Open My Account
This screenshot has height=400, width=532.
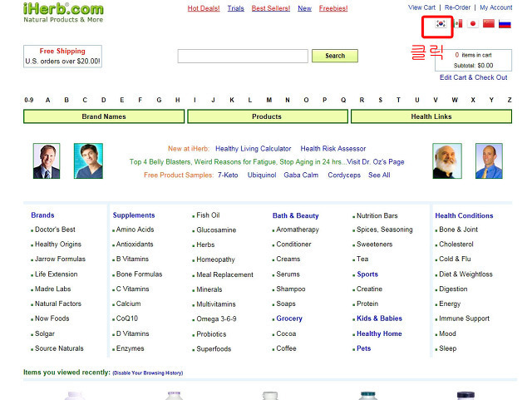pos(496,7)
